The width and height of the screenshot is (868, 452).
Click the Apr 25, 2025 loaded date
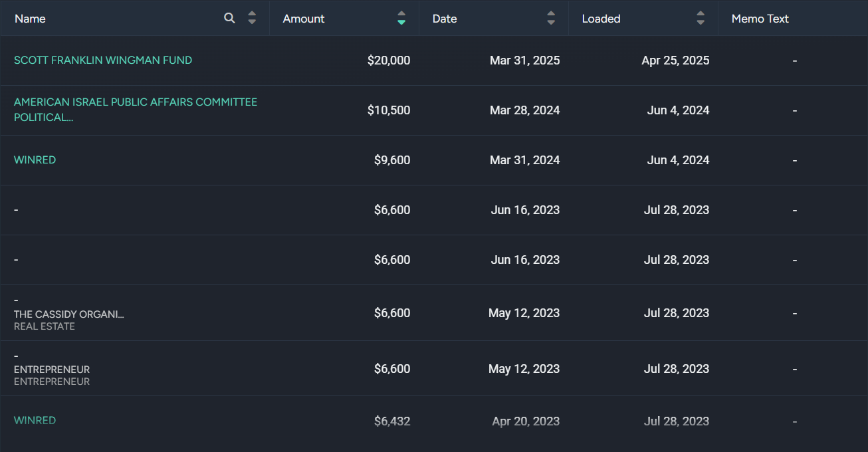coord(675,60)
